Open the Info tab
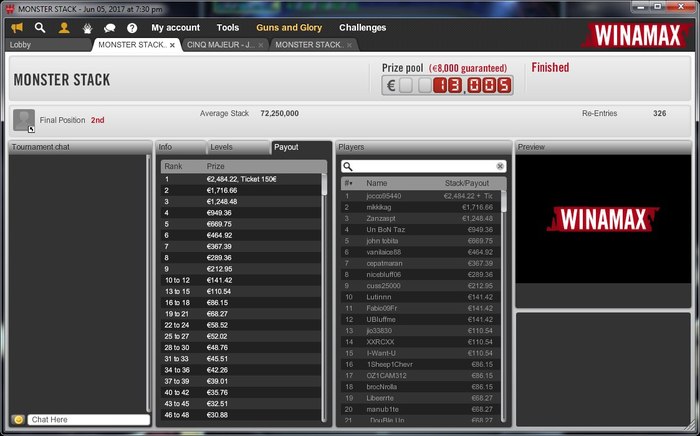The height and width of the screenshot is (436, 700). tap(180, 147)
